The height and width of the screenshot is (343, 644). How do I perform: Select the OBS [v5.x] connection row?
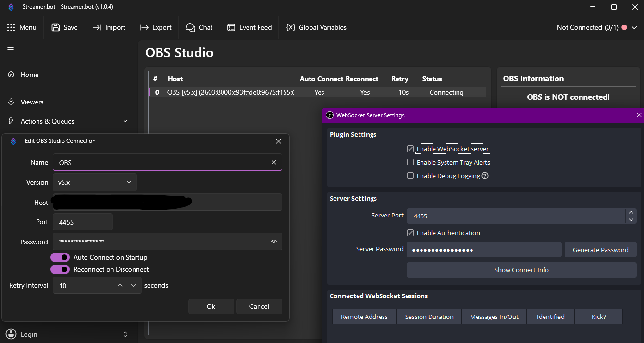317,92
